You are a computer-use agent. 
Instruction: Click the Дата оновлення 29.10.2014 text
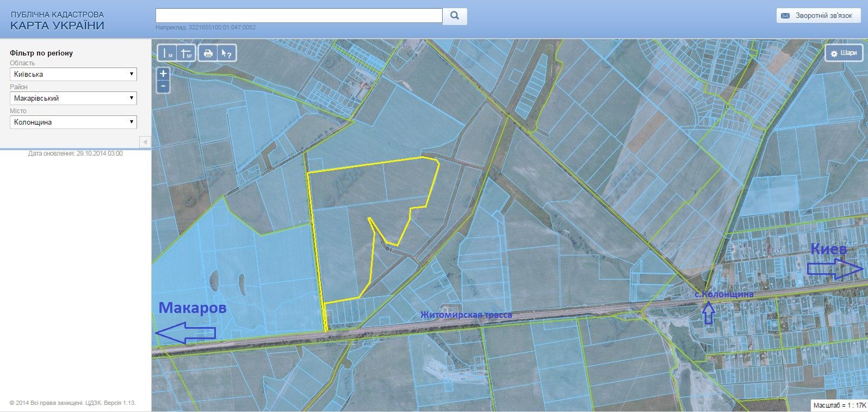tap(76, 153)
